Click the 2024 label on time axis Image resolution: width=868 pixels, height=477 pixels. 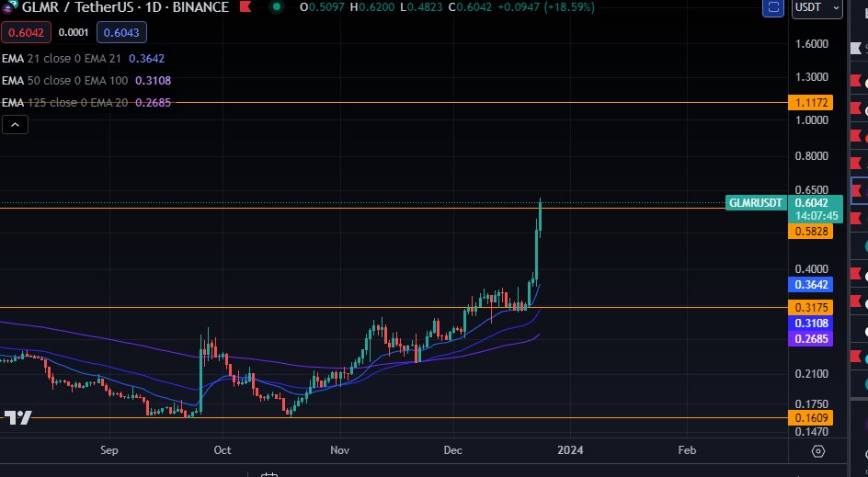click(570, 449)
